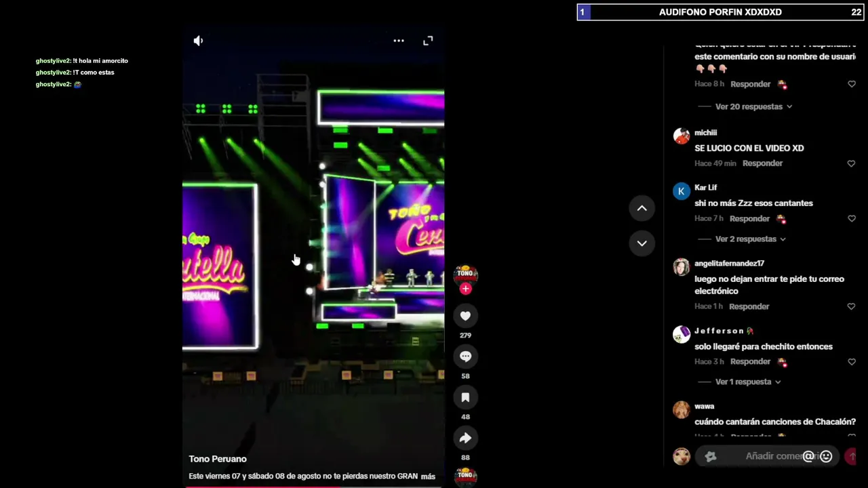
Task: Open the michiii username link
Action: click(x=705, y=133)
